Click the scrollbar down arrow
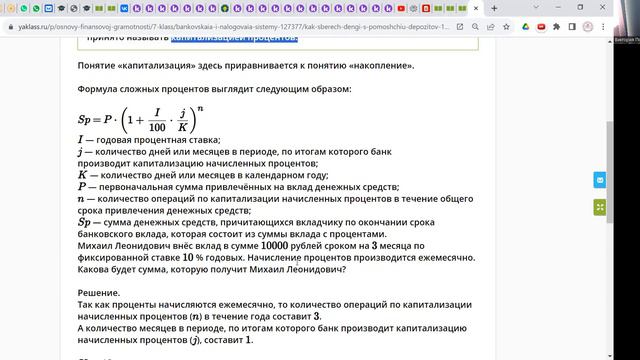 pos(610,356)
